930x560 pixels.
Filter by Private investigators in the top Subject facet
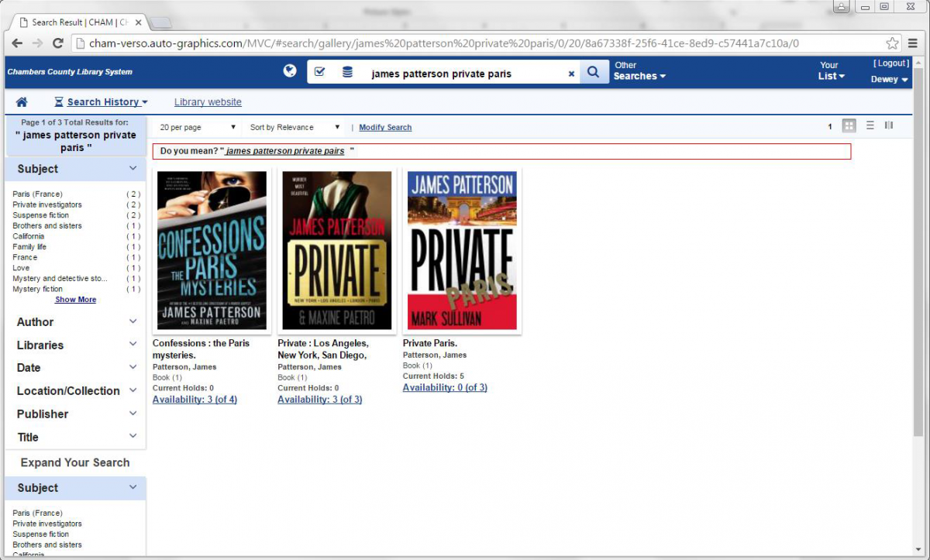pyautogui.click(x=47, y=205)
